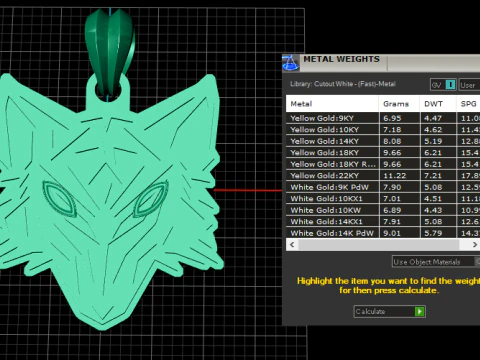Click the Grams column header
480x360 pixels.
click(399, 104)
